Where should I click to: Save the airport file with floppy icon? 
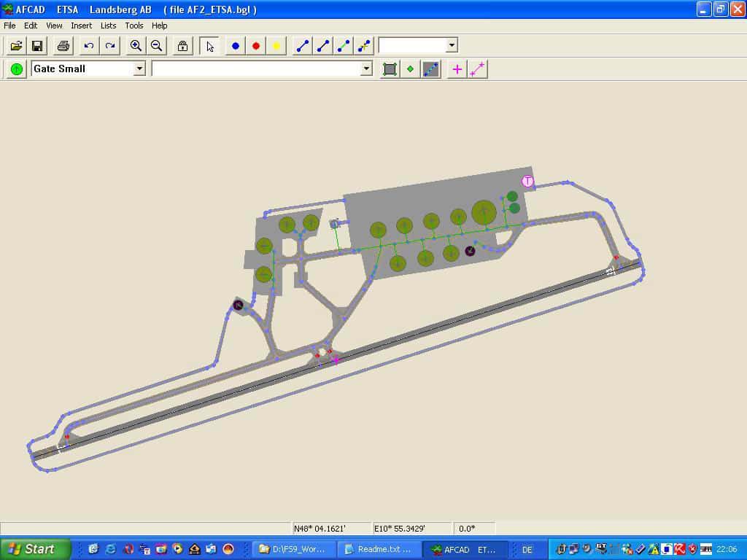pyautogui.click(x=36, y=46)
